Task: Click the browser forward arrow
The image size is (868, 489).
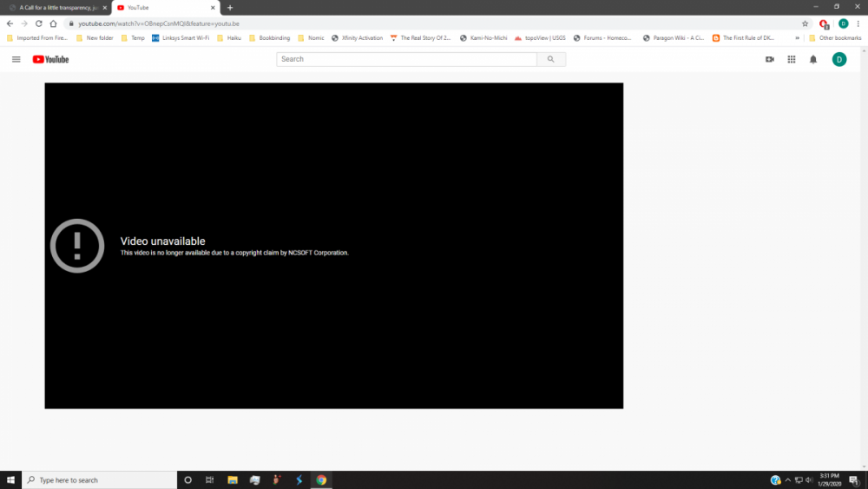Action: [24, 23]
